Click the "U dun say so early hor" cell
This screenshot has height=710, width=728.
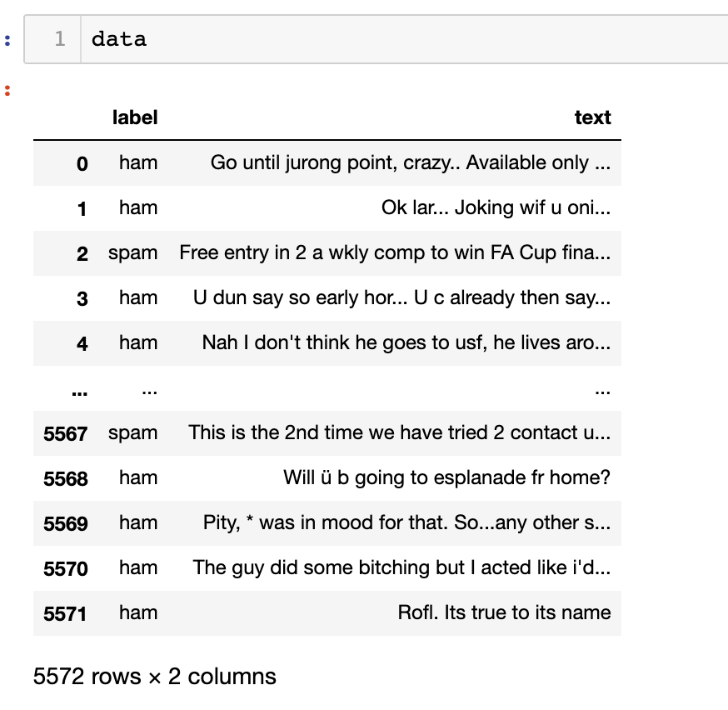pyautogui.click(x=401, y=297)
